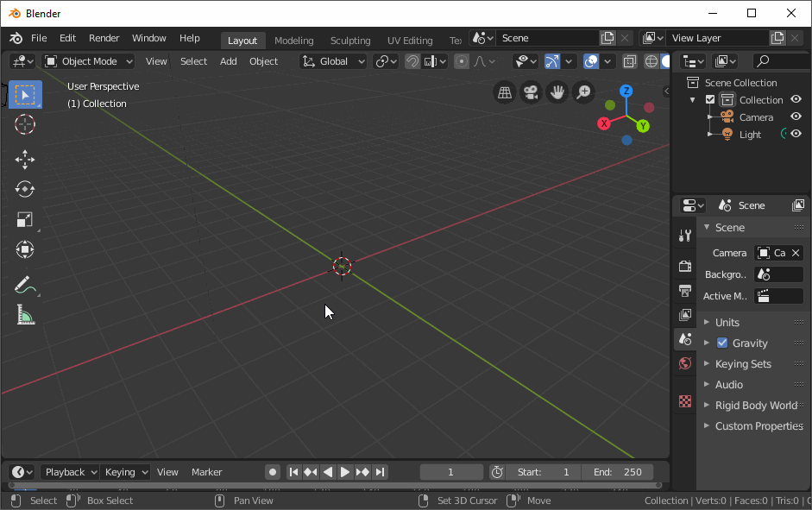Clear the Camera field with the X button
Screen dimensions: 812x510
pyautogui.click(x=795, y=253)
